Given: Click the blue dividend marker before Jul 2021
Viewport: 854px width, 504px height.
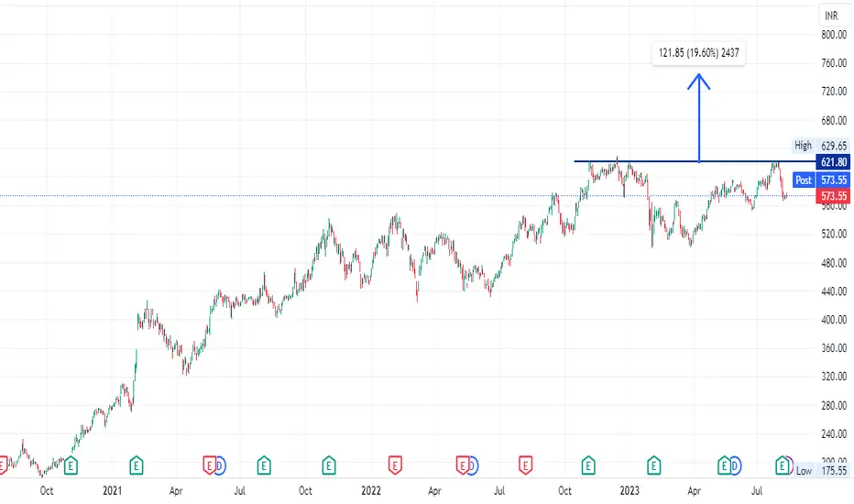Looking at the screenshot, I should coord(220,466).
